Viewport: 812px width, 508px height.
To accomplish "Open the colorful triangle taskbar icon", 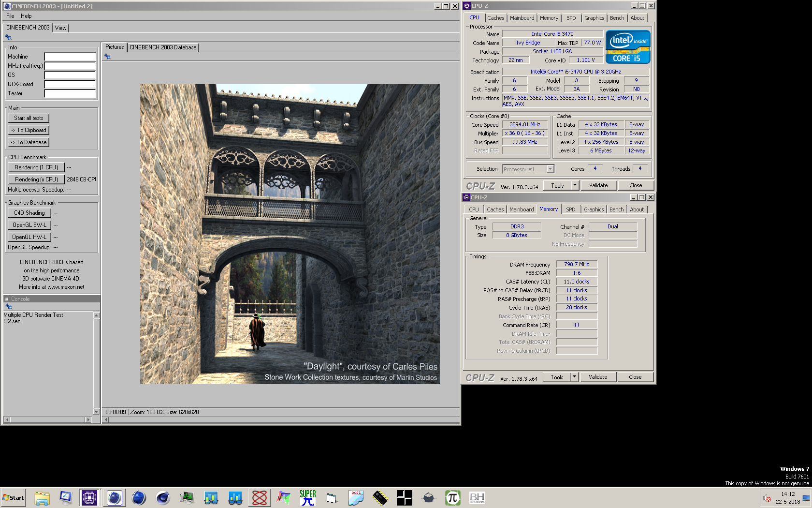I will tap(284, 497).
